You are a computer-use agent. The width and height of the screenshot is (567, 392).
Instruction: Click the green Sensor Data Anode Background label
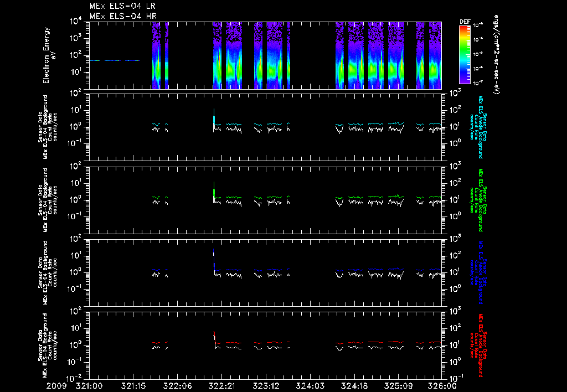point(478,200)
